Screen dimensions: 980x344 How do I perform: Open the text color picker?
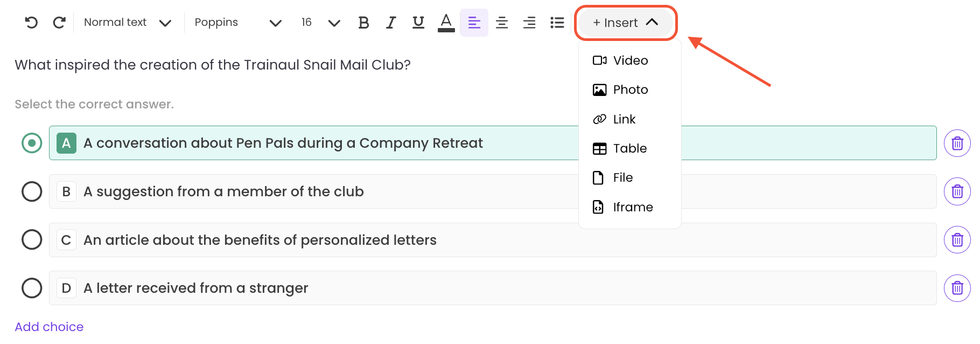point(446,22)
